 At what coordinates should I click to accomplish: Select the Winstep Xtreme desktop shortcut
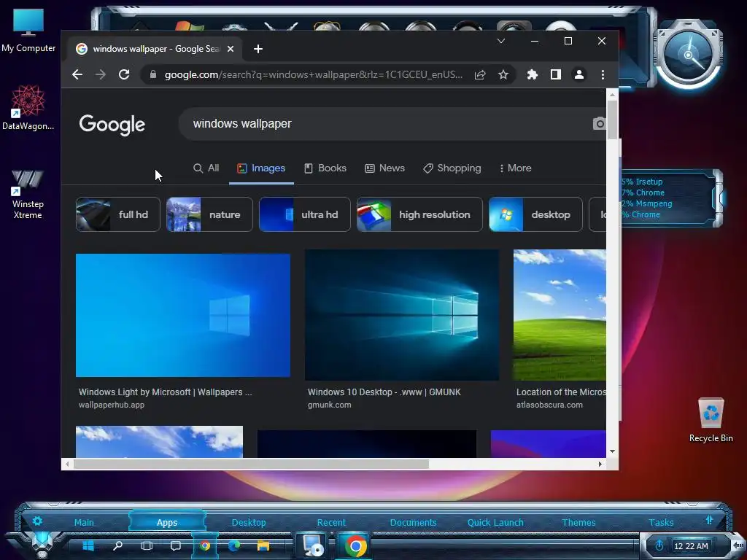[28, 194]
